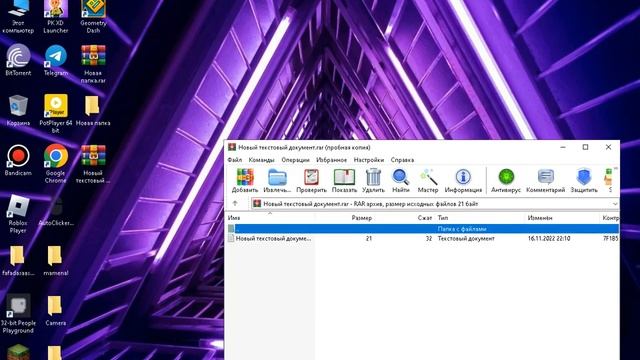This screenshot has height=360, width=640.
Task: Select the Bandicam desktop shortcut
Action: (x=18, y=160)
